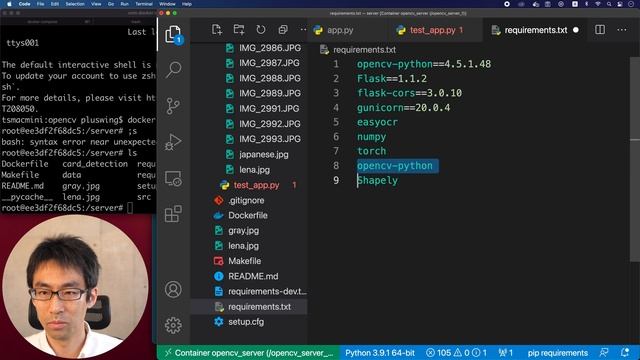Open README.md in explorer

[253, 276]
